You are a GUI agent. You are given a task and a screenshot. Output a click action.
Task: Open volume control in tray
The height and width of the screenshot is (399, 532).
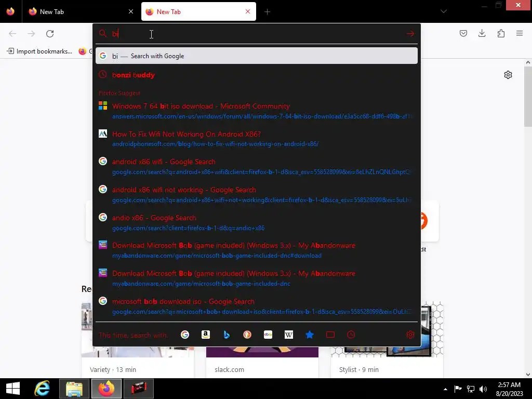tap(483, 389)
